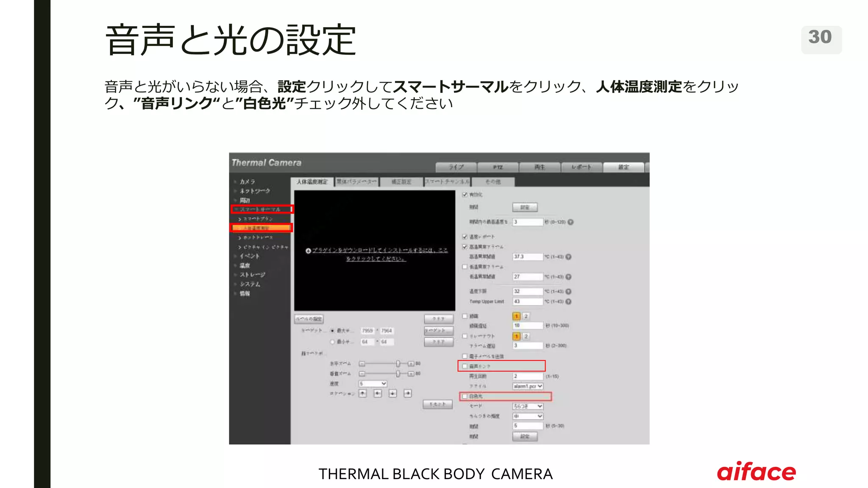Expand the システム sidebar menu
The height and width of the screenshot is (488, 868).
pos(250,284)
